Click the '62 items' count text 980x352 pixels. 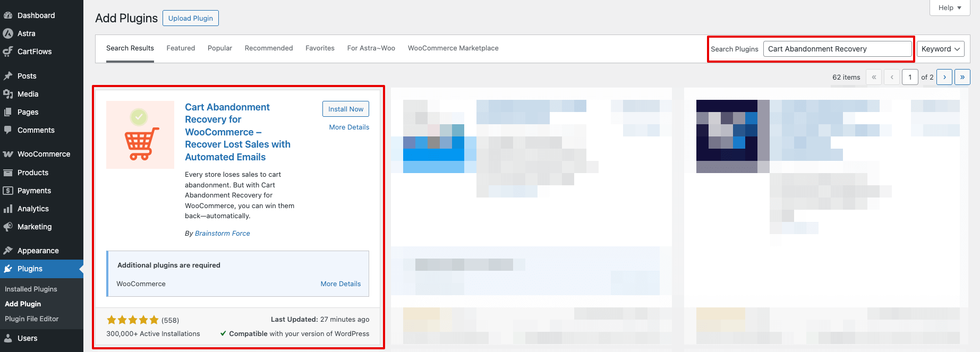(x=846, y=78)
